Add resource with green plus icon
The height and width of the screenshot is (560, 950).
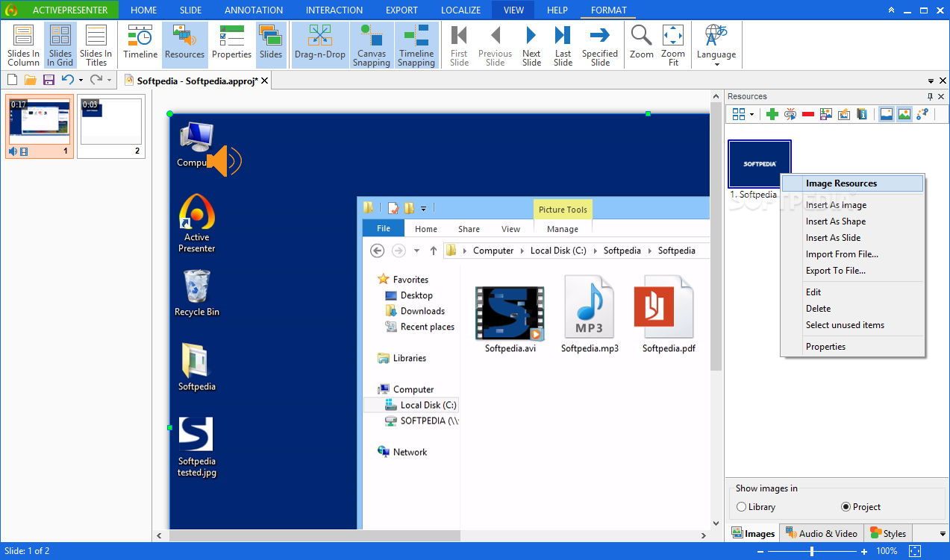(772, 114)
